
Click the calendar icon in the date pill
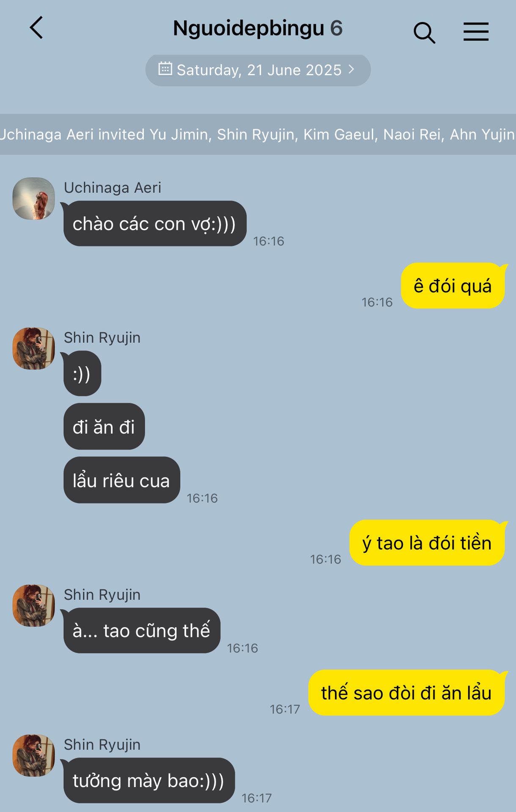pos(165,69)
